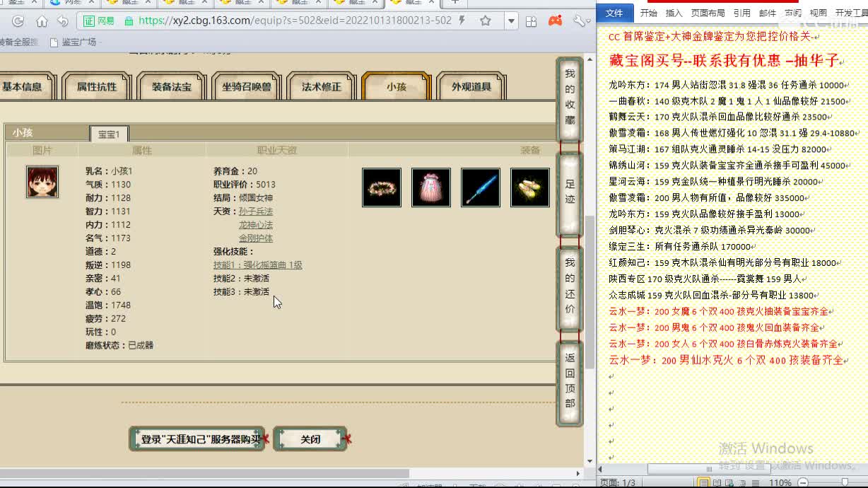The height and width of the screenshot is (488, 868).
Task: Click the grid extensions icon in browser toolbar
Action: click(532, 21)
